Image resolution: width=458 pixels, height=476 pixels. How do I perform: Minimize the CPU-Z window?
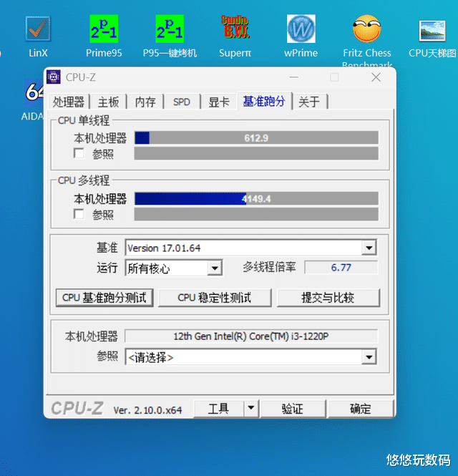point(294,77)
